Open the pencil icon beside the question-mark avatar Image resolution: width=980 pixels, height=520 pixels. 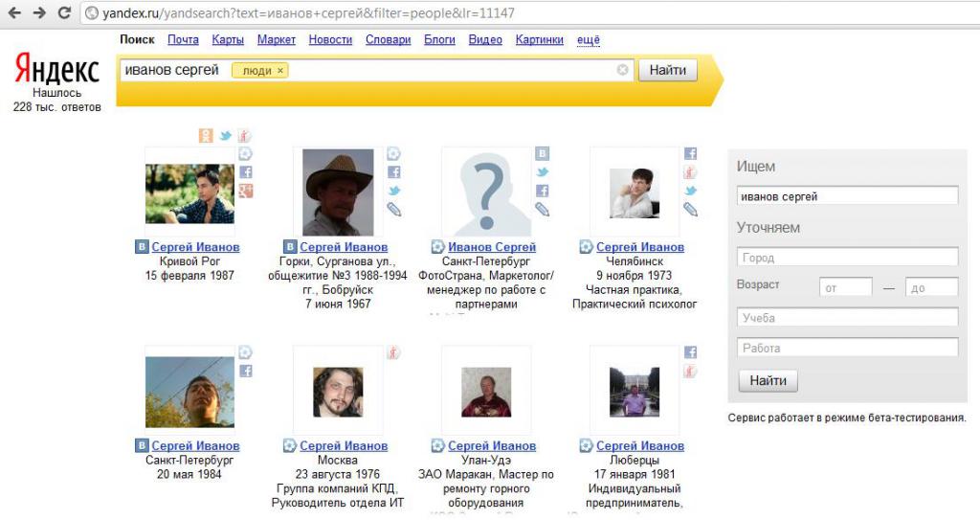pos(542,210)
